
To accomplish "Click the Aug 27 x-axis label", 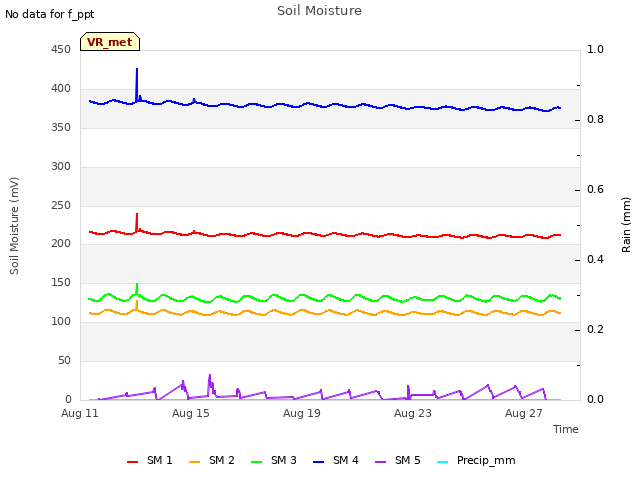I will (524, 413).
